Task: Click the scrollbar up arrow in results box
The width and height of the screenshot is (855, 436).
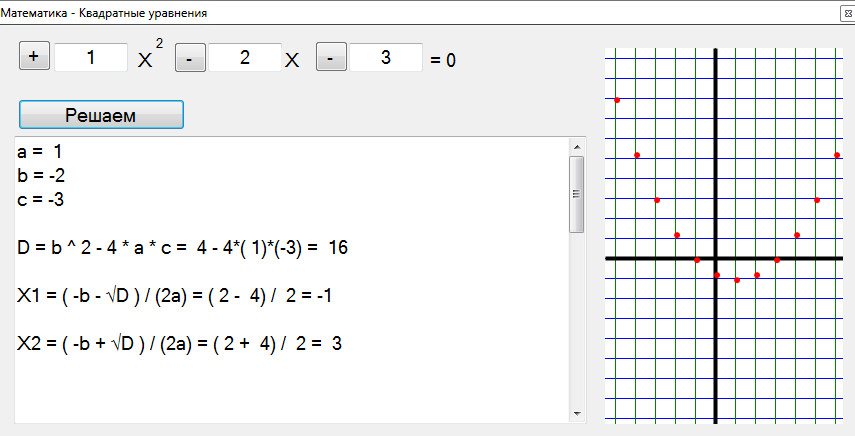Action: [x=577, y=147]
